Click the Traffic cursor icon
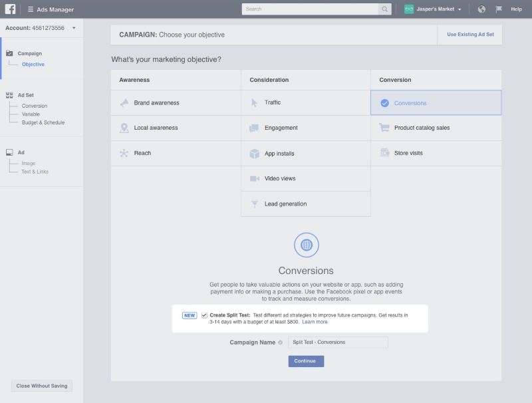The height and width of the screenshot is (403, 532). pos(254,102)
